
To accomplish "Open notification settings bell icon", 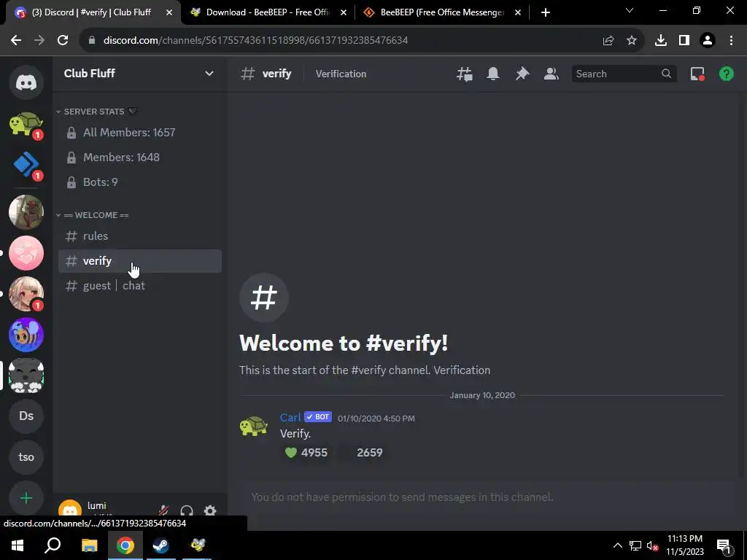I will 493,74.
